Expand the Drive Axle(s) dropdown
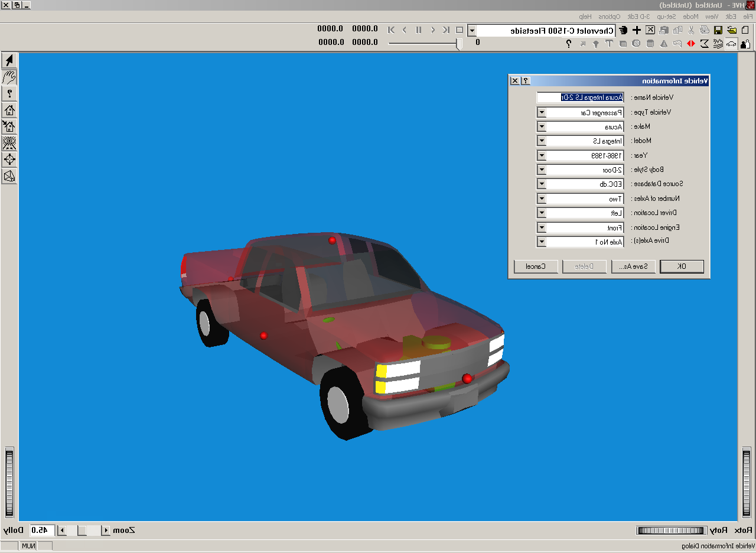This screenshot has height=553, width=756. click(x=541, y=242)
